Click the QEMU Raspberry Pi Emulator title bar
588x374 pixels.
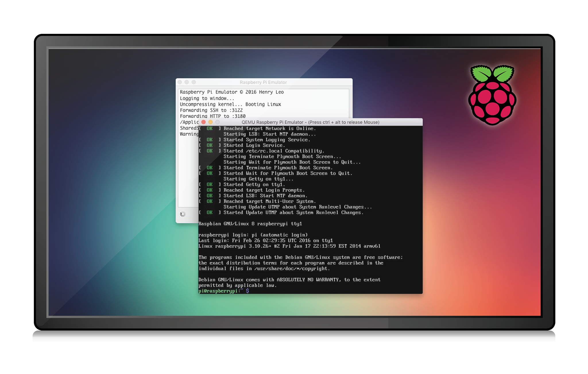coord(310,122)
